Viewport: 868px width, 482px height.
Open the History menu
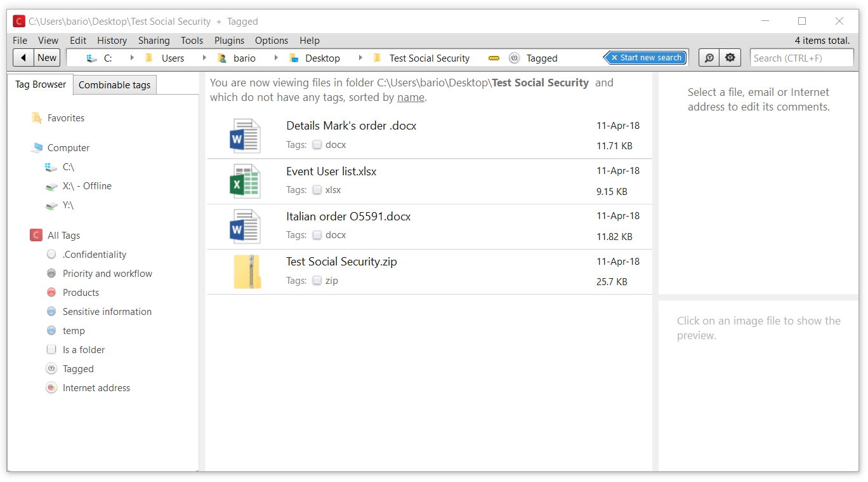[112, 40]
